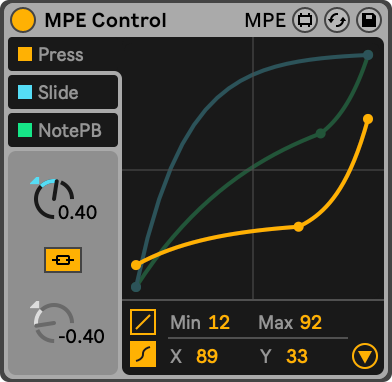392x382 pixels.
Task: Select the Slide tab
Action: pyautogui.click(x=63, y=92)
